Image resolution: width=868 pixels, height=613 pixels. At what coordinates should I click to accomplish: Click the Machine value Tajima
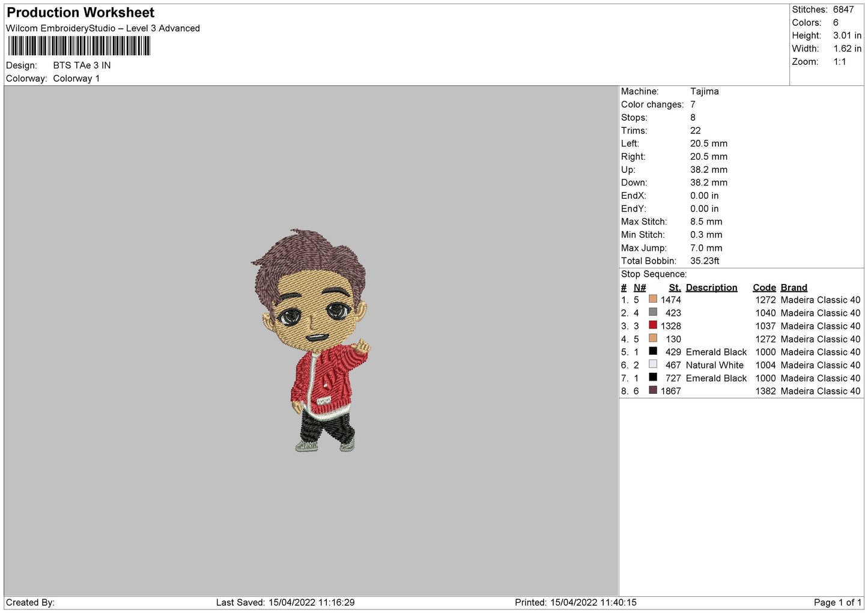pos(704,91)
